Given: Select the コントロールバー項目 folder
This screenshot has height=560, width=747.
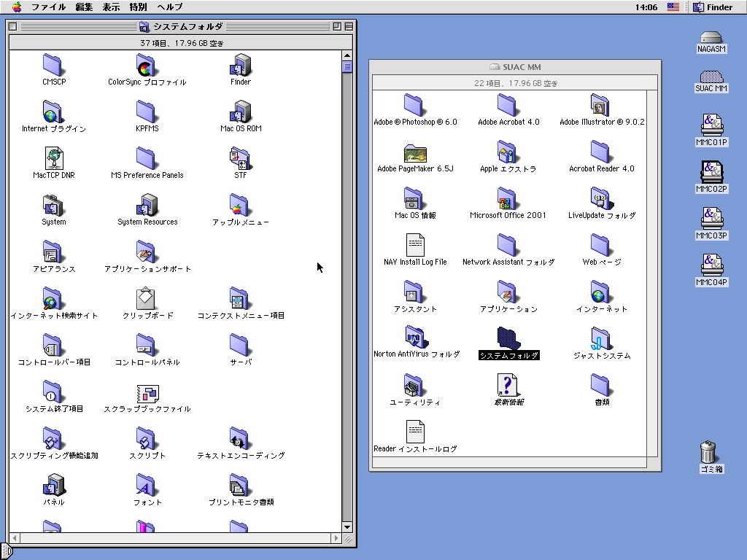Looking at the screenshot, I should (53, 345).
